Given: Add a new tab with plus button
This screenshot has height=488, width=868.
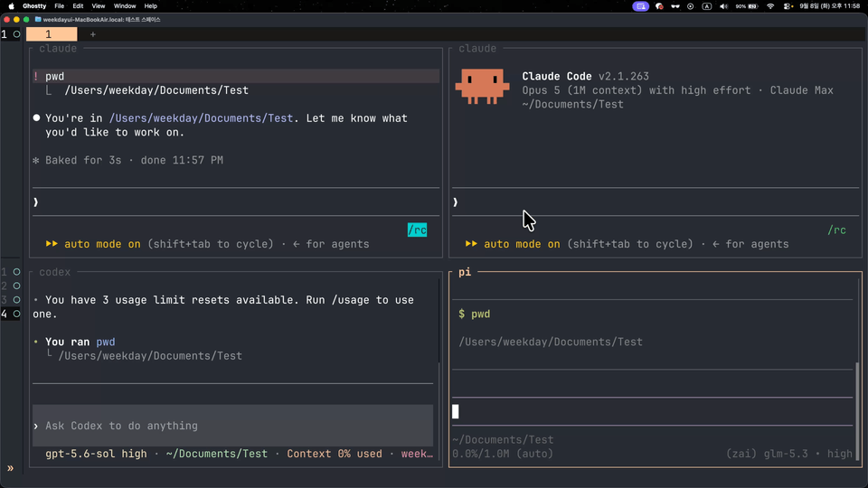Looking at the screenshot, I should click(x=93, y=34).
